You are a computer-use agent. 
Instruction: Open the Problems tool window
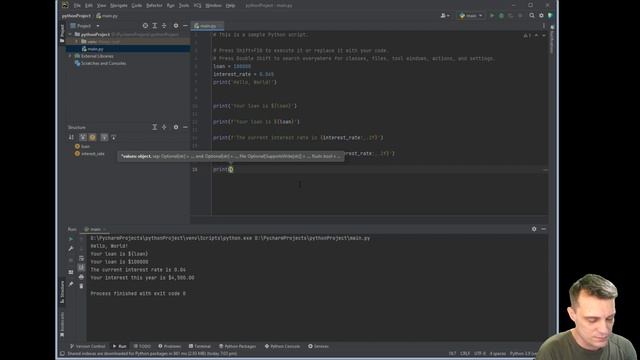pyautogui.click(x=169, y=346)
